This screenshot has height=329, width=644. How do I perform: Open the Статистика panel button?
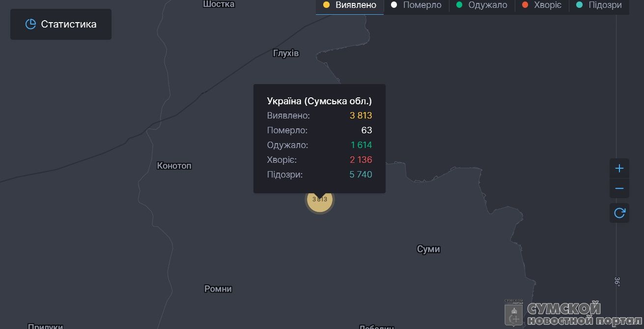tap(61, 24)
